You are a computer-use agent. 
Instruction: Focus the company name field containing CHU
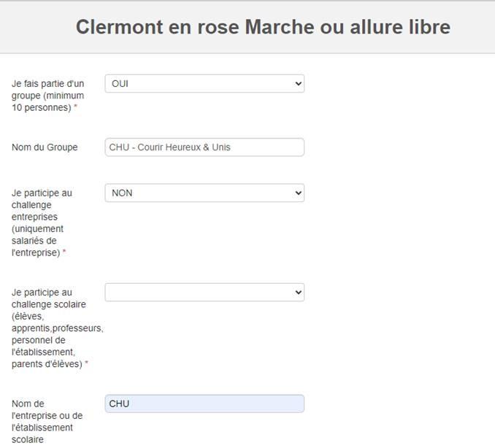pos(204,403)
